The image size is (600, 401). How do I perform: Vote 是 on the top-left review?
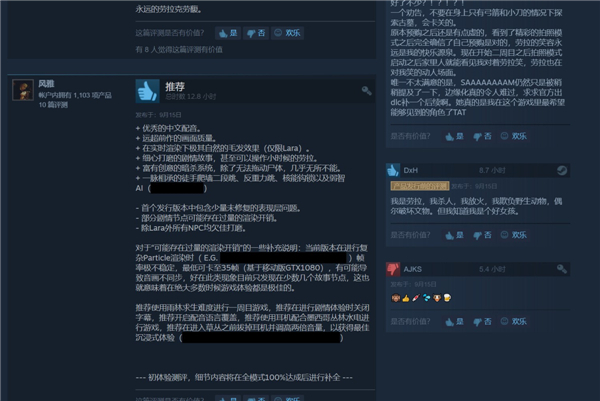(x=228, y=33)
